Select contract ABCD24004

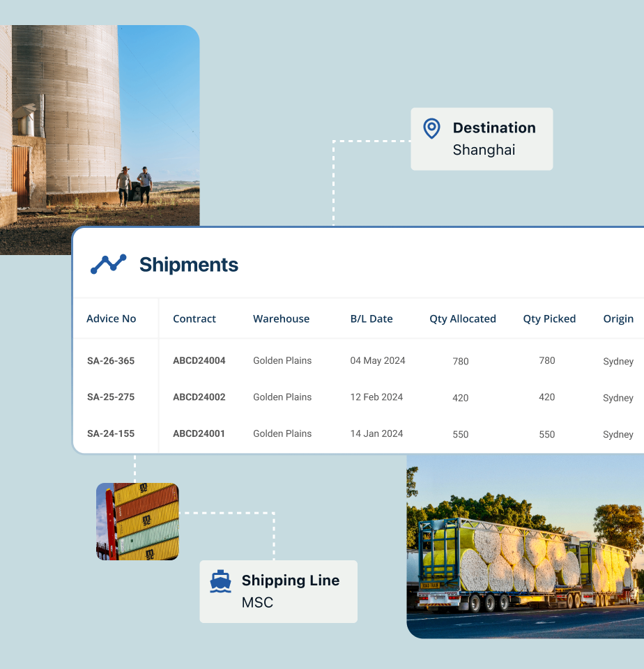pyautogui.click(x=199, y=360)
